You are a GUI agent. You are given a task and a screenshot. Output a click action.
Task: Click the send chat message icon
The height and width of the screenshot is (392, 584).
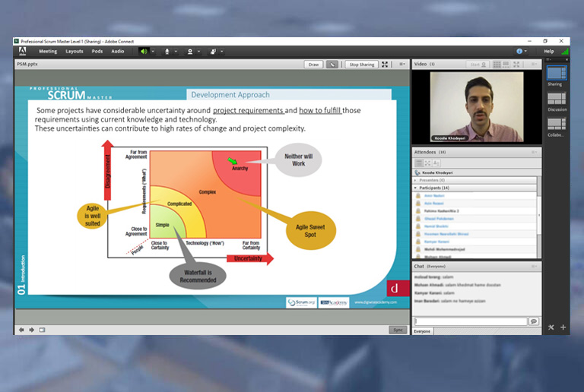click(534, 321)
